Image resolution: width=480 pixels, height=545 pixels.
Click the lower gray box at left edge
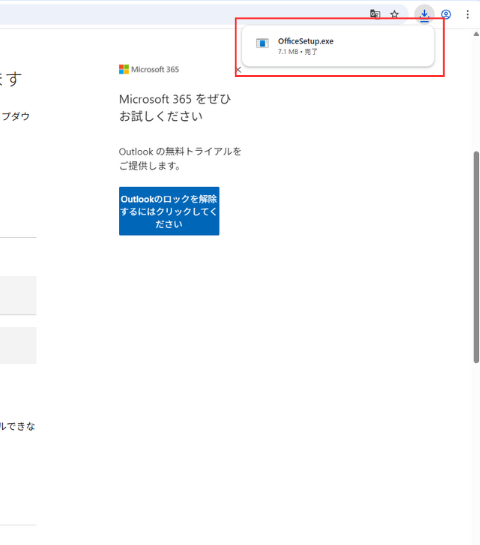pyautogui.click(x=18, y=345)
